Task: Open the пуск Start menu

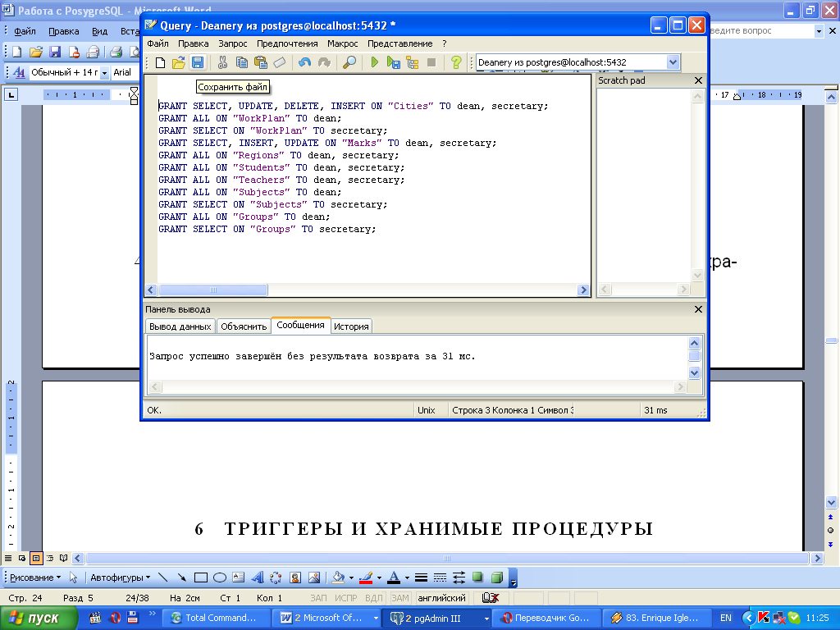Action: click(x=38, y=619)
